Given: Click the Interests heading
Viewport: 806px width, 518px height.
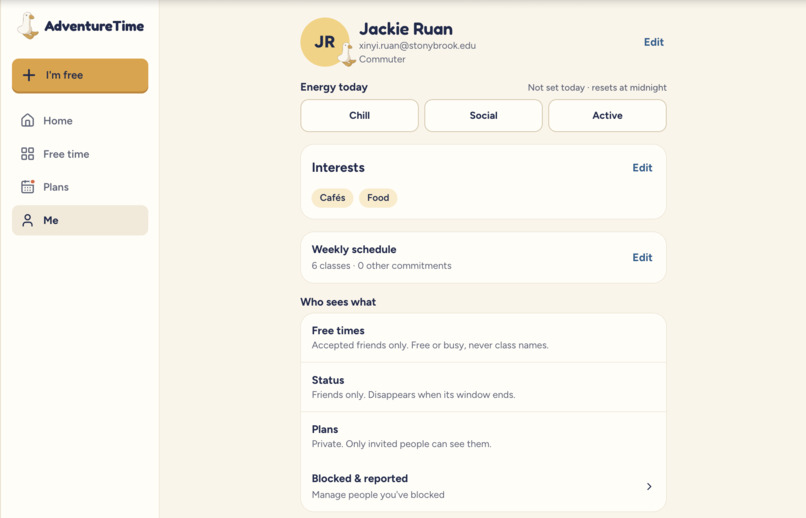Looking at the screenshot, I should pos(338,168).
